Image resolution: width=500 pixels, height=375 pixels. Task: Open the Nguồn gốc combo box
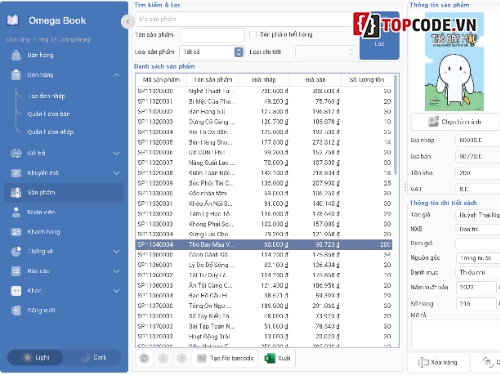click(477, 258)
